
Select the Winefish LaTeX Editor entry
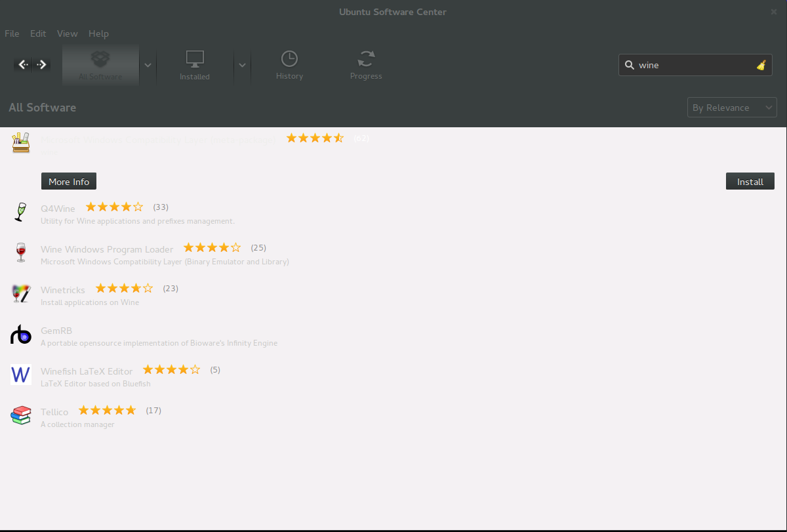point(87,371)
